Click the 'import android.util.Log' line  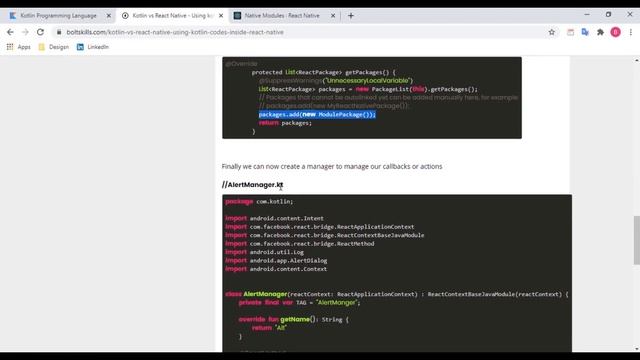[x=264, y=252]
